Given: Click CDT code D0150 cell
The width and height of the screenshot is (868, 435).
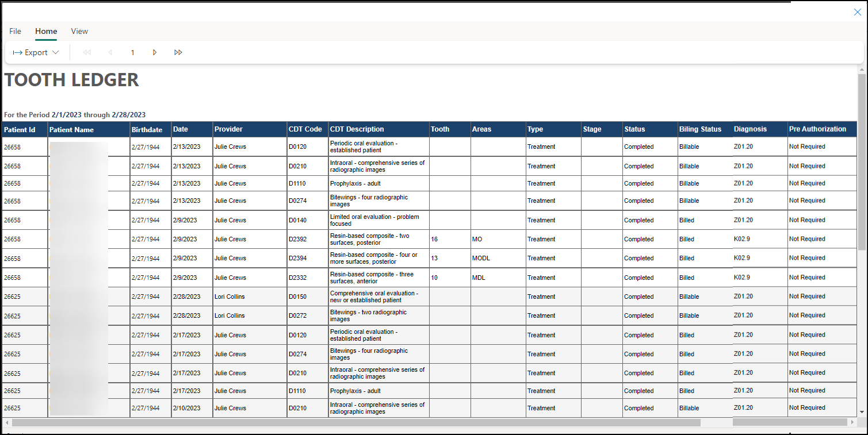Looking at the screenshot, I should [308, 297].
